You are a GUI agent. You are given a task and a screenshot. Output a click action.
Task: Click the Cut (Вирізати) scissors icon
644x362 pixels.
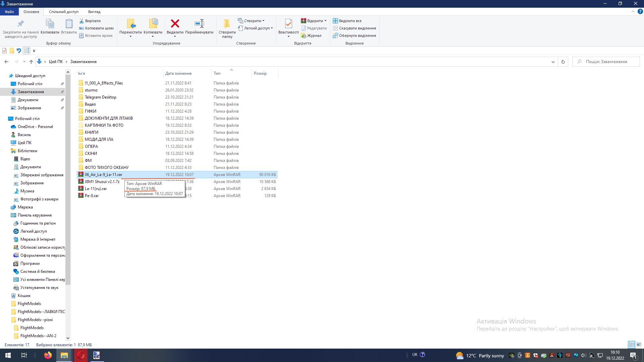tap(82, 21)
